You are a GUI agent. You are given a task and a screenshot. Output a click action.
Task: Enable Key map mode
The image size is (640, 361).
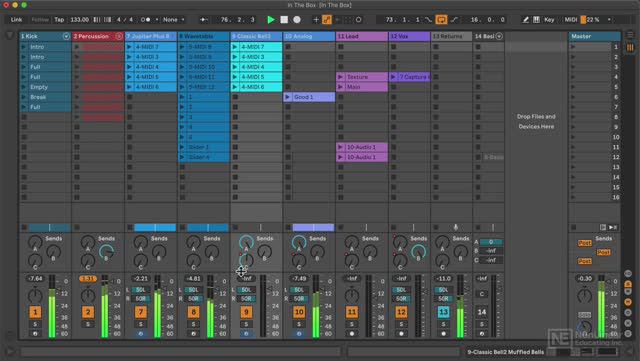tap(549, 20)
